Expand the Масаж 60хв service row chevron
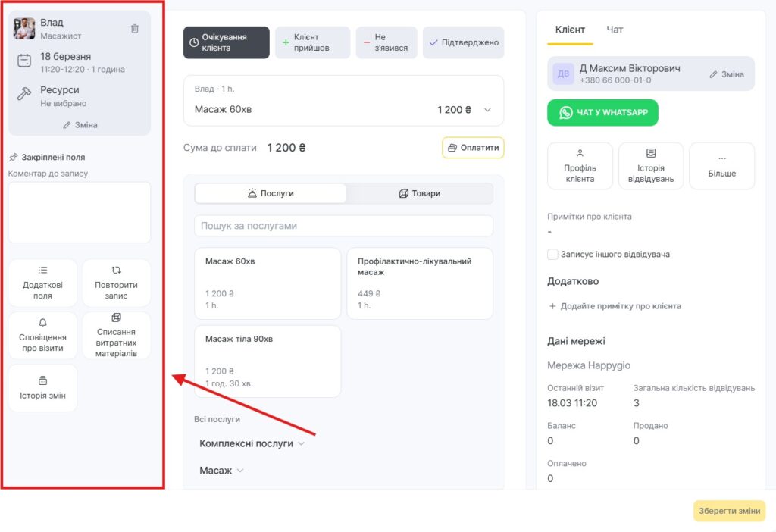The height and width of the screenshot is (532, 776). (x=487, y=110)
